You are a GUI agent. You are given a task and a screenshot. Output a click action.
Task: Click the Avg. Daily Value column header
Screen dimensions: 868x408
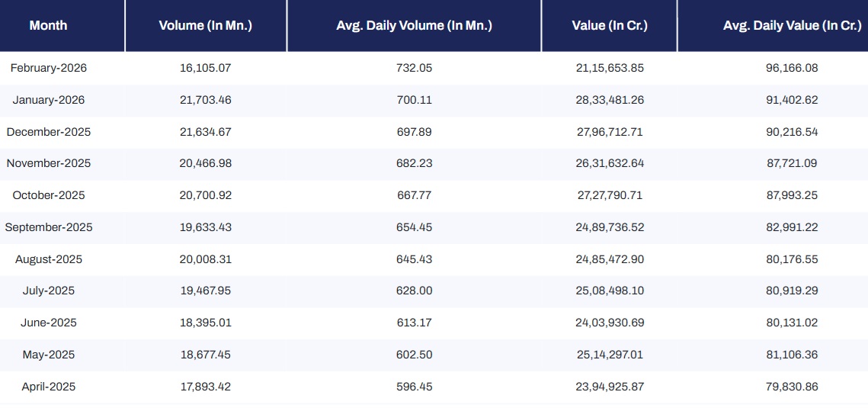[792, 25]
